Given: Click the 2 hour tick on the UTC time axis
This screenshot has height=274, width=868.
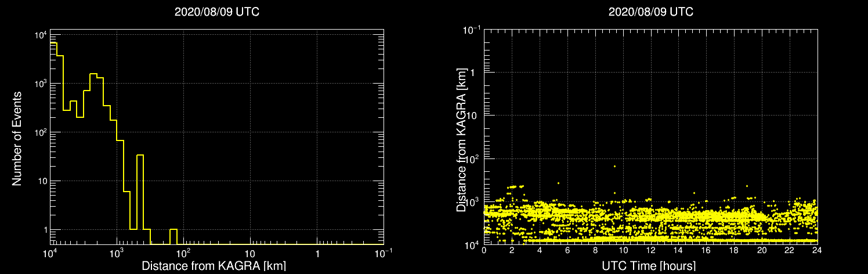Looking at the screenshot, I should tap(512, 250).
